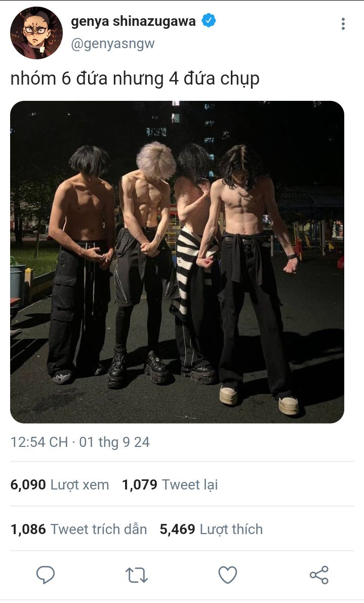364x603 pixels.
Task: Click the tweet text 'nhóm 6 đứa'
Action: pos(59,79)
